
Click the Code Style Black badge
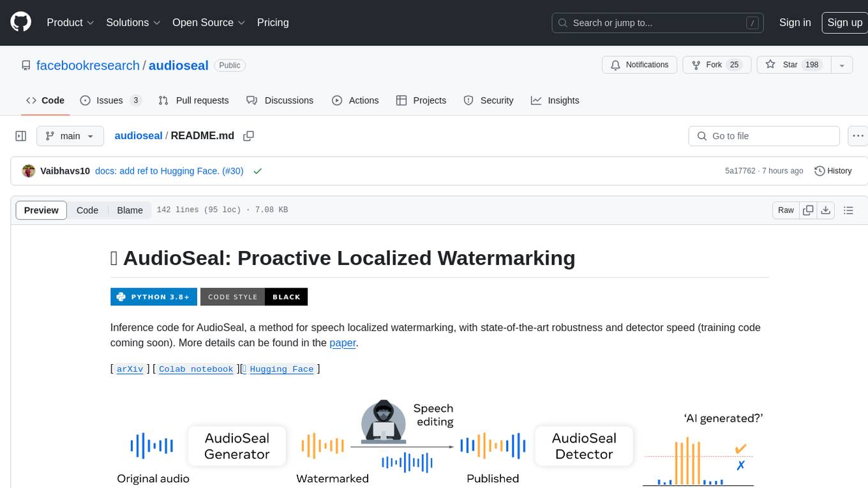[x=254, y=296]
